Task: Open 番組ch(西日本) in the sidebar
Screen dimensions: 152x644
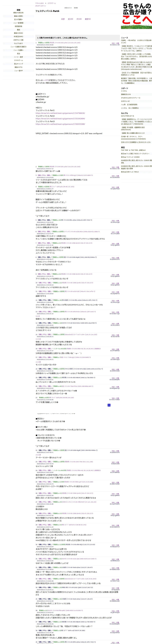Action: pyautogui.click(x=18, y=13)
